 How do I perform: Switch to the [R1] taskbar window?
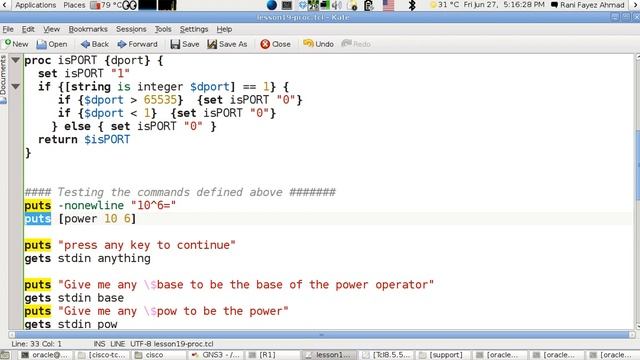pos(273,355)
